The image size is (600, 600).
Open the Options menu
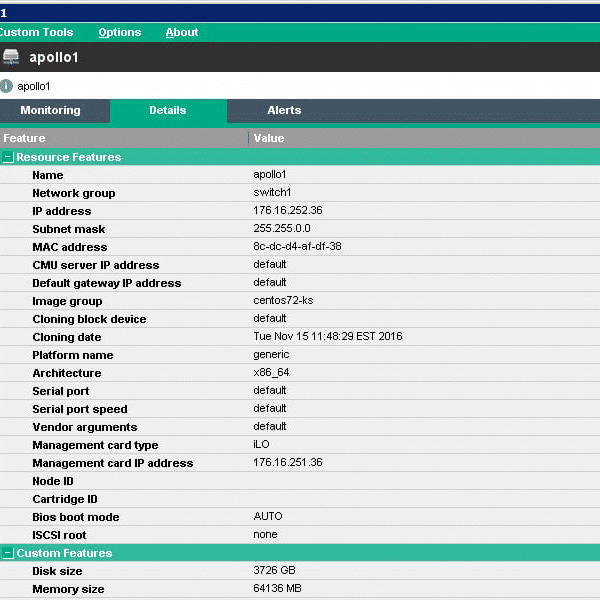coord(119,32)
